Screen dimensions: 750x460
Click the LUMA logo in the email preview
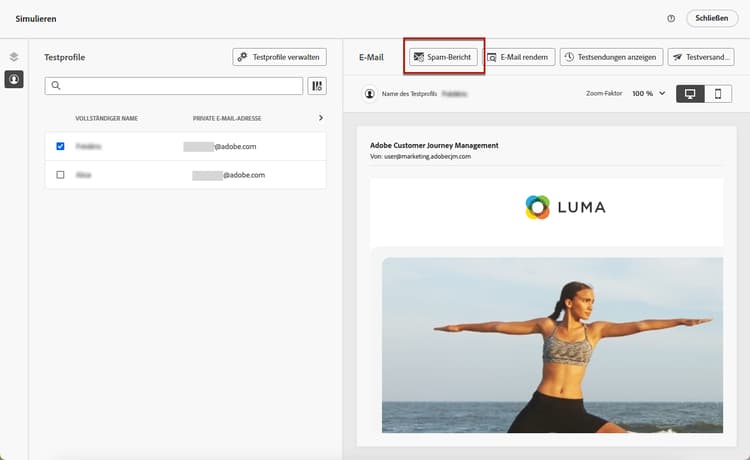point(565,207)
